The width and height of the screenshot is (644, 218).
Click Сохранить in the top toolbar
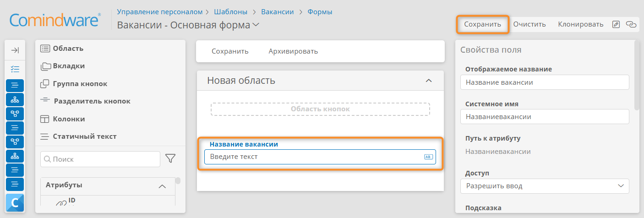tap(482, 24)
